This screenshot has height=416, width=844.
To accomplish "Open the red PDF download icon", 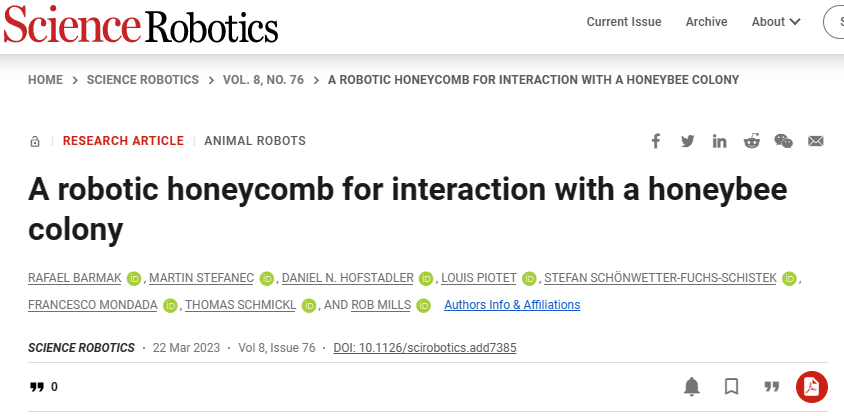I will [812, 386].
